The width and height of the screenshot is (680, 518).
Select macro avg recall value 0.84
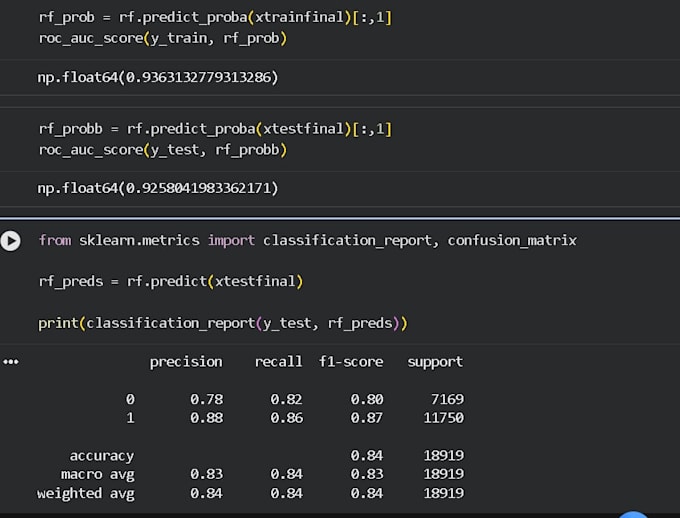click(x=287, y=474)
